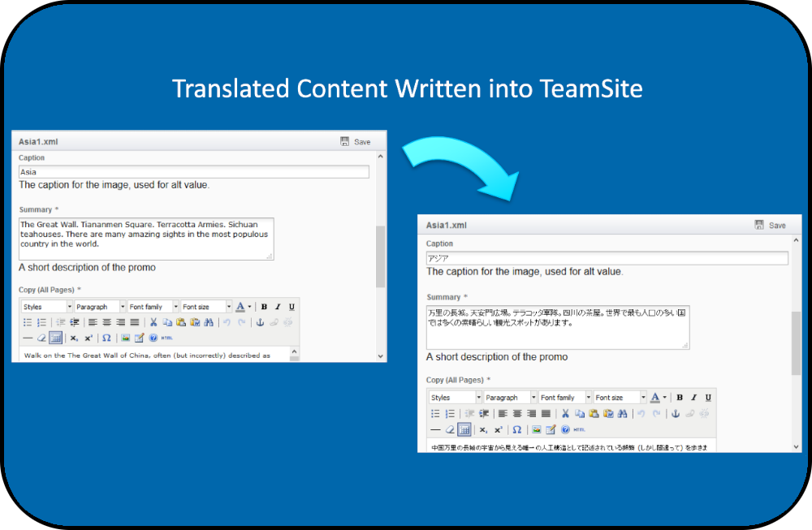Image resolution: width=812 pixels, height=530 pixels.
Task: Toggle Bold in the Japanese editor toolbar
Action: pyautogui.click(x=680, y=398)
